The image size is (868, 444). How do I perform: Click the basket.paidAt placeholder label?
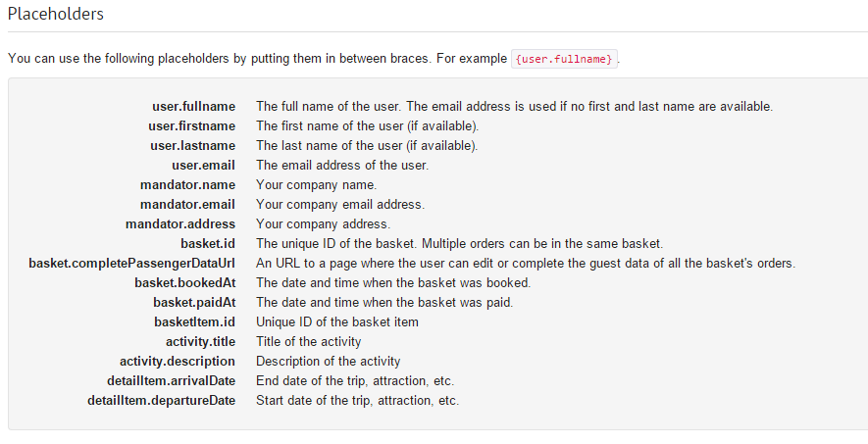[194, 303]
